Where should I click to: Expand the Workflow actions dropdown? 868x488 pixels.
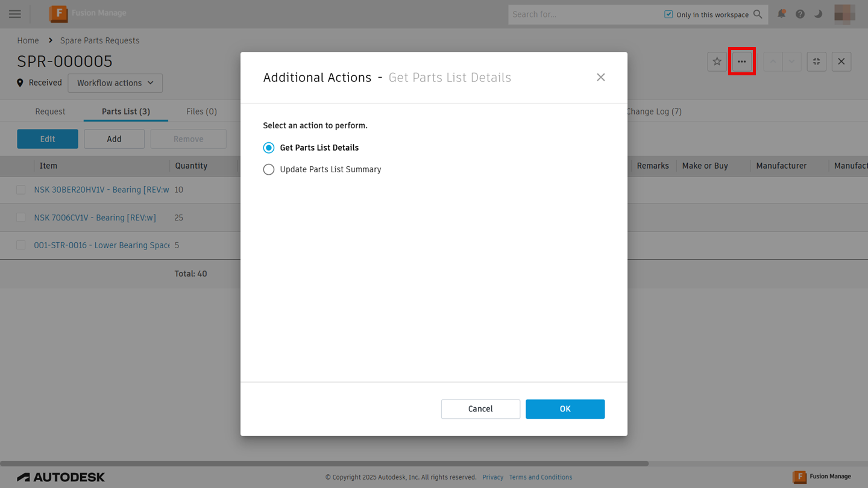[x=115, y=83]
